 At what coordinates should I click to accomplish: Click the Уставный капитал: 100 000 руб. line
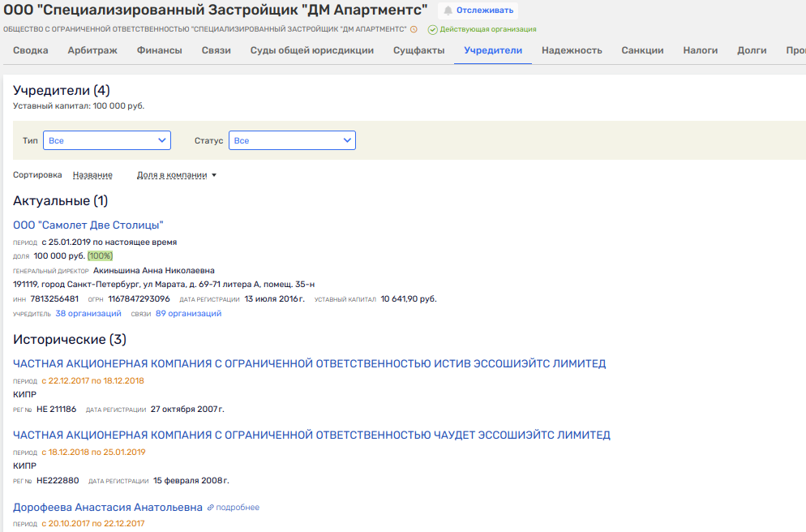[x=79, y=106]
